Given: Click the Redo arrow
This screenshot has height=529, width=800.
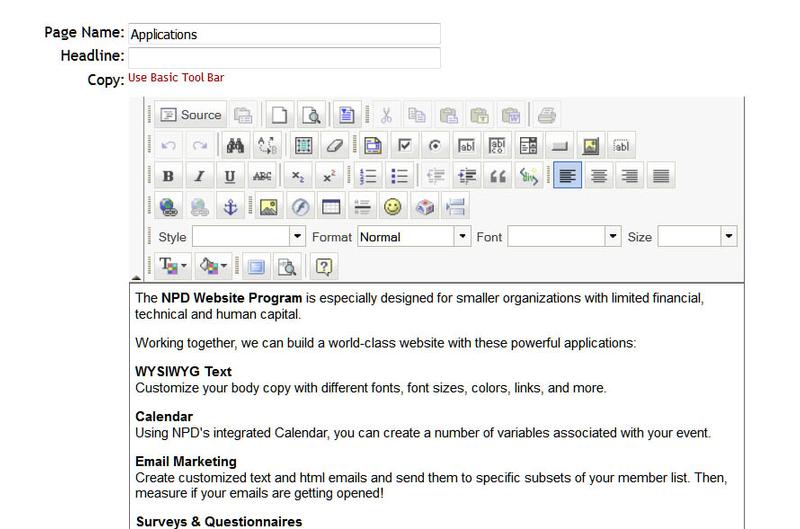Looking at the screenshot, I should click(x=199, y=146).
